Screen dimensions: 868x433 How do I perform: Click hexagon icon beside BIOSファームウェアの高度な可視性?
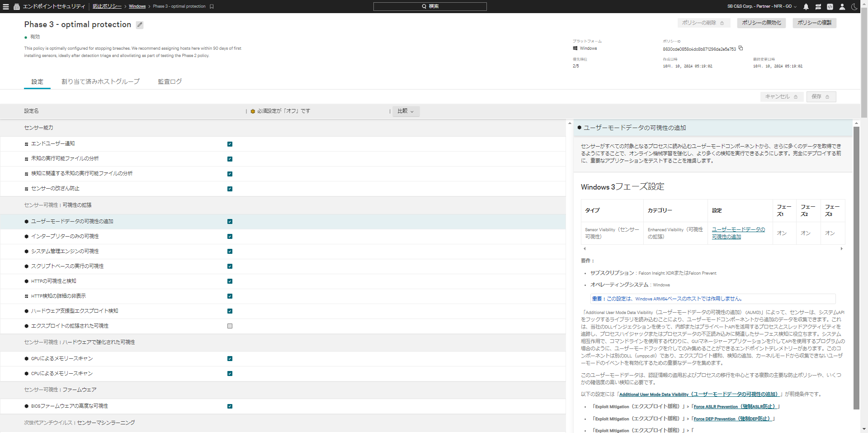27,406
